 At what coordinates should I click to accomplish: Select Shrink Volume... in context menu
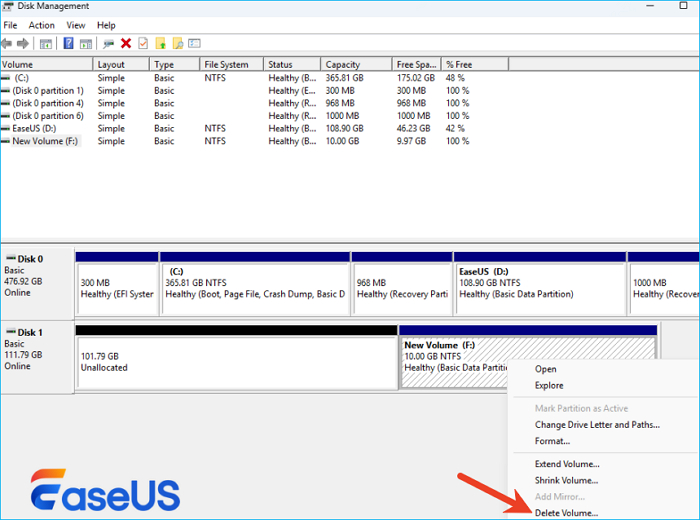point(566,480)
